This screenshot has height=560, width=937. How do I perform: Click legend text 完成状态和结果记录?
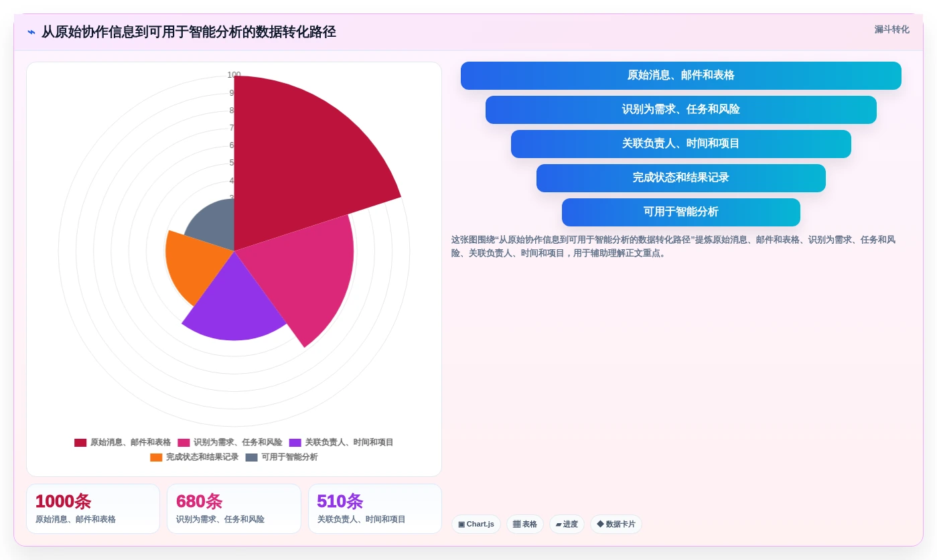tap(202, 458)
